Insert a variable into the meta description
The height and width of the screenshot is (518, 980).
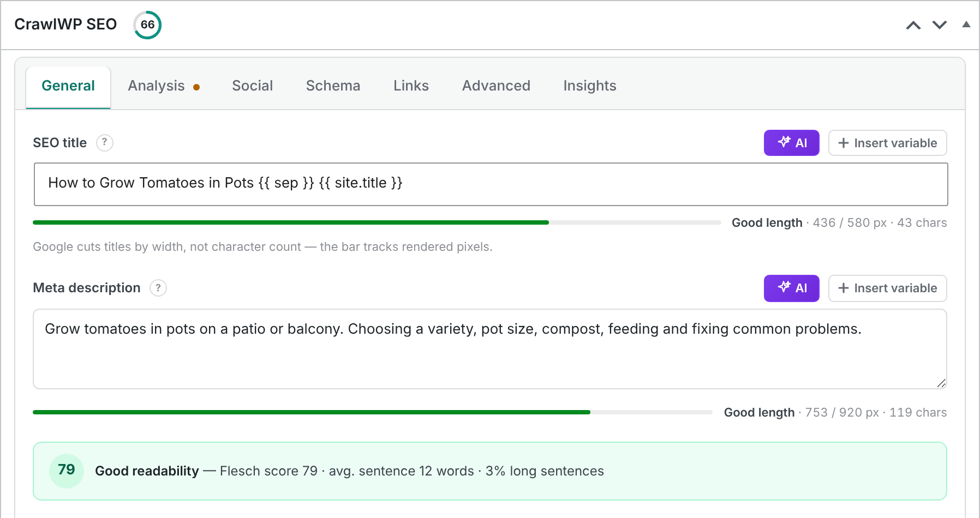click(x=887, y=288)
